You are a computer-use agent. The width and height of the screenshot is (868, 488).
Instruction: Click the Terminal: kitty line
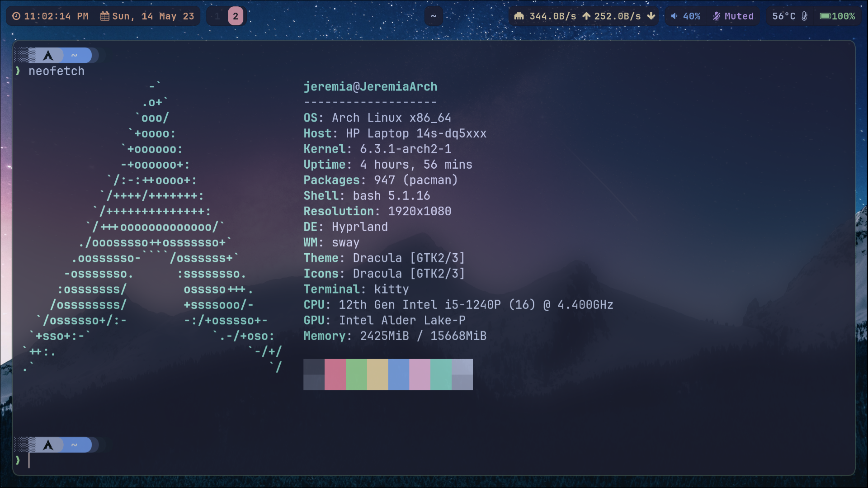pyautogui.click(x=356, y=289)
